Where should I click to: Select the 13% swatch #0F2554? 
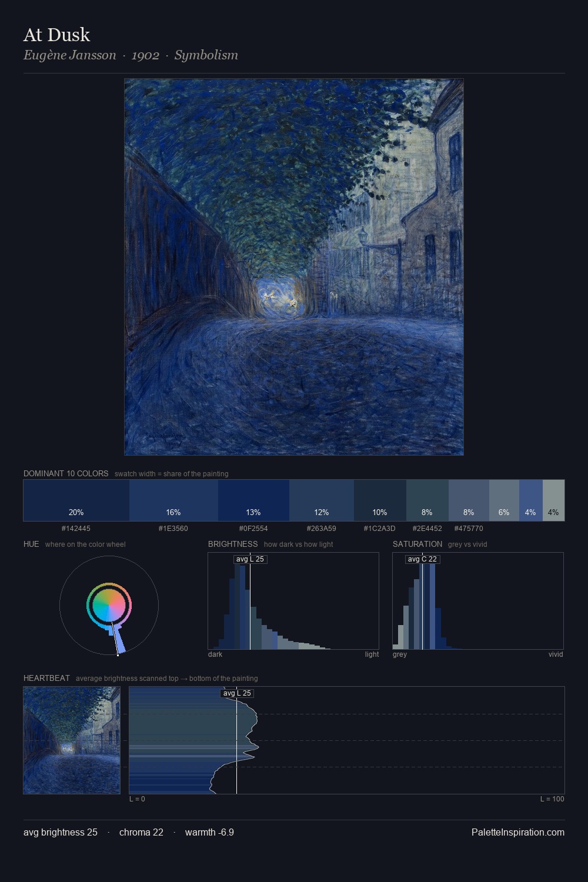click(253, 500)
